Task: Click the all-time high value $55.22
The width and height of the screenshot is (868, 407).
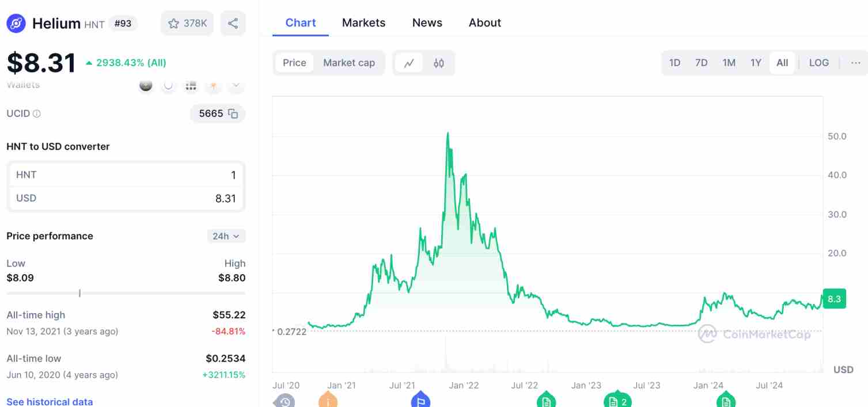Action: 229,315
